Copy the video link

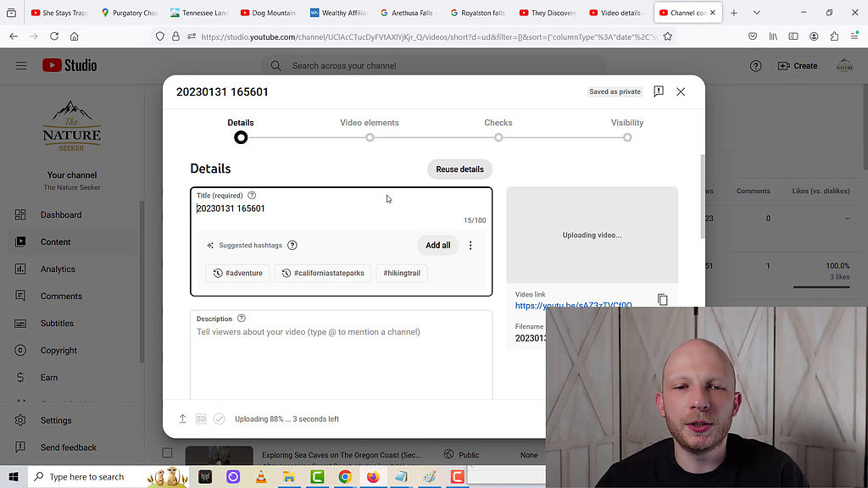tap(663, 299)
